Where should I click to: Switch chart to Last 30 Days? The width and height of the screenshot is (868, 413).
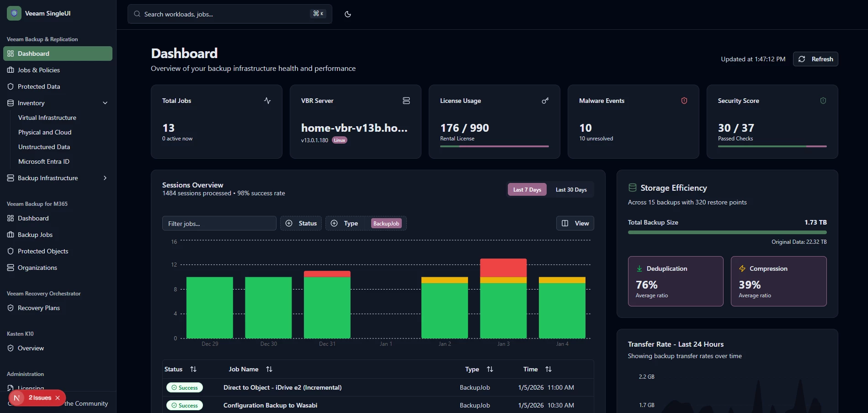pos(571,189)
